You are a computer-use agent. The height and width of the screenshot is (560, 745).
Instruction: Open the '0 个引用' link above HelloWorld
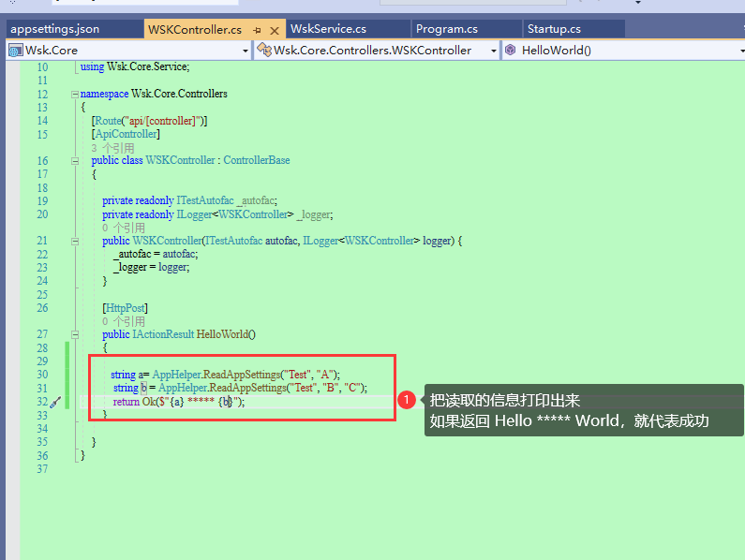pyautogui.click(x=124, y=321)
